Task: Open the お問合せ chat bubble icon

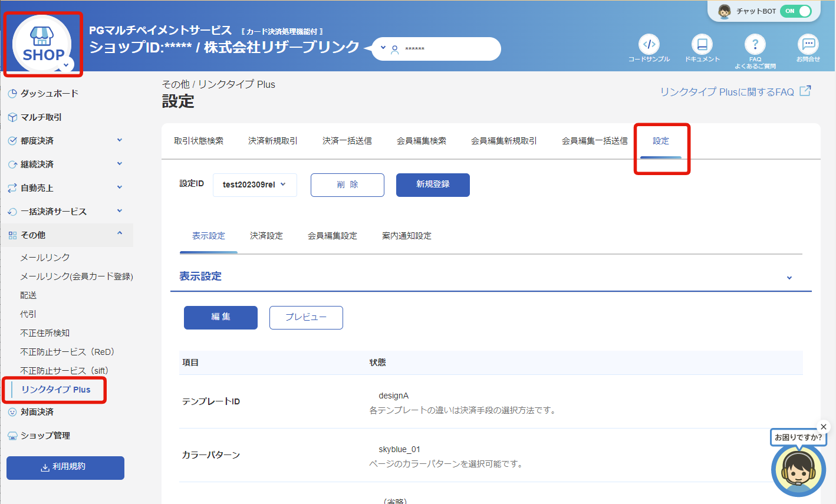Action: [x=808, y=44]
